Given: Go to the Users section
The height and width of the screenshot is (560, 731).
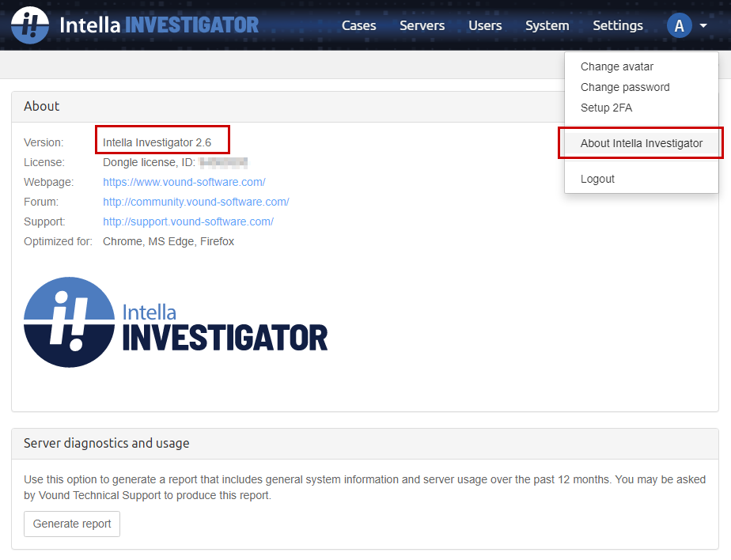Looking at the screenshot, I should 485,25.
